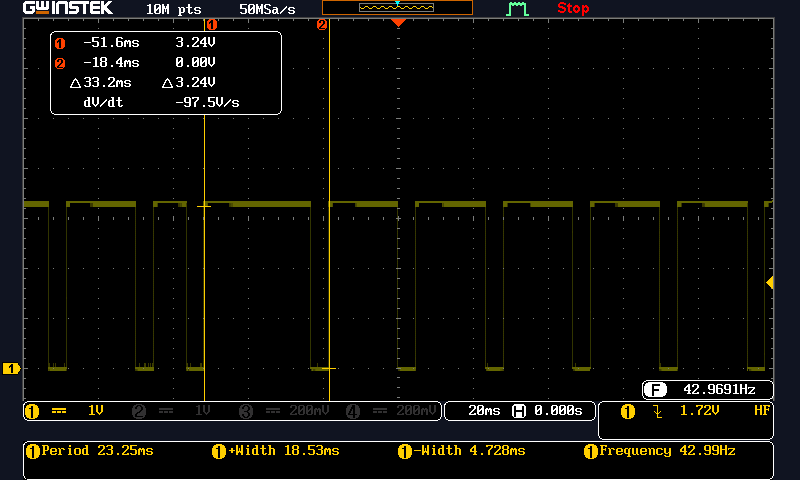
Task: Click the green acquisition mode icon
Action: [517, 9]
